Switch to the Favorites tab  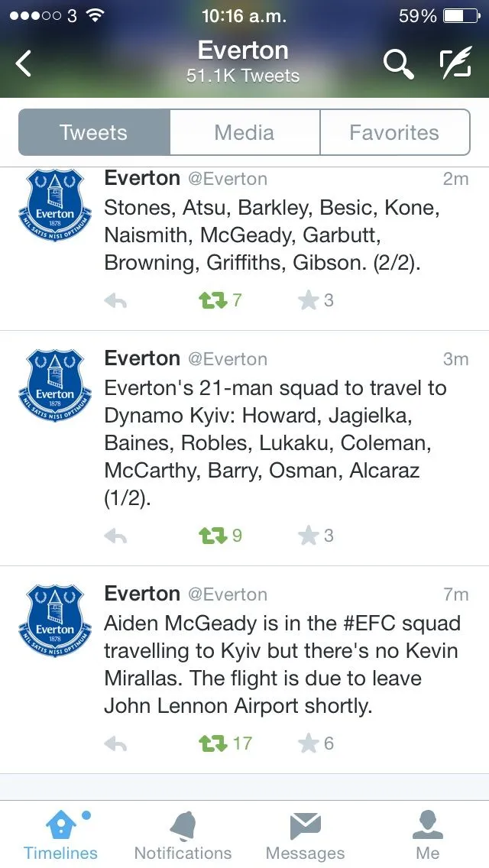(x=394, y=132)
